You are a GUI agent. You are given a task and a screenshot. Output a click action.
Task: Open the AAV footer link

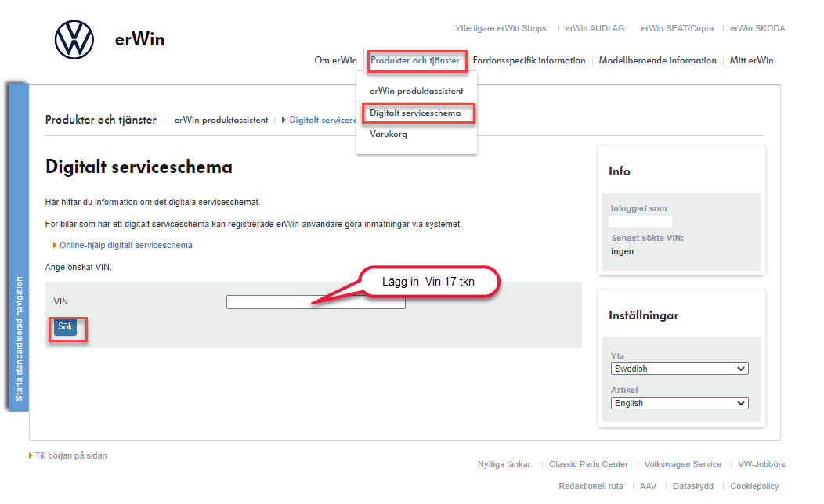tap(648, 486)
